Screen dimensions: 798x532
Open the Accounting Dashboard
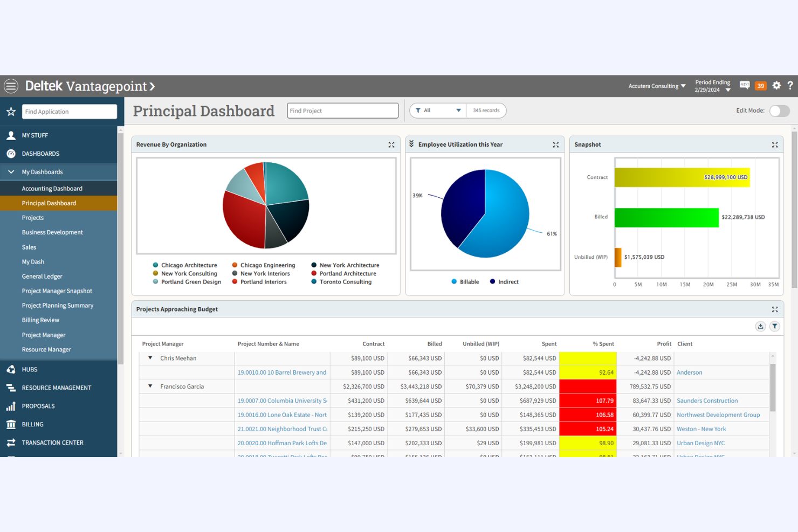point(52,188)
